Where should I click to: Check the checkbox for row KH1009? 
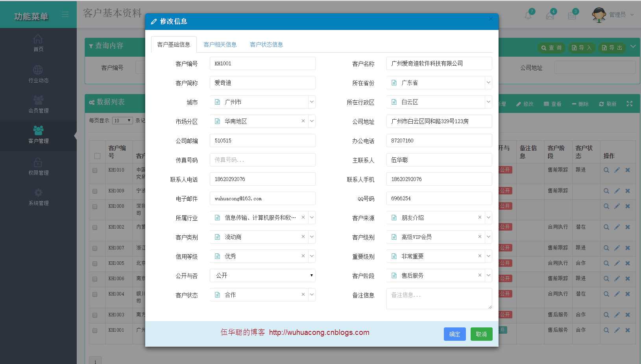point(94,192)
